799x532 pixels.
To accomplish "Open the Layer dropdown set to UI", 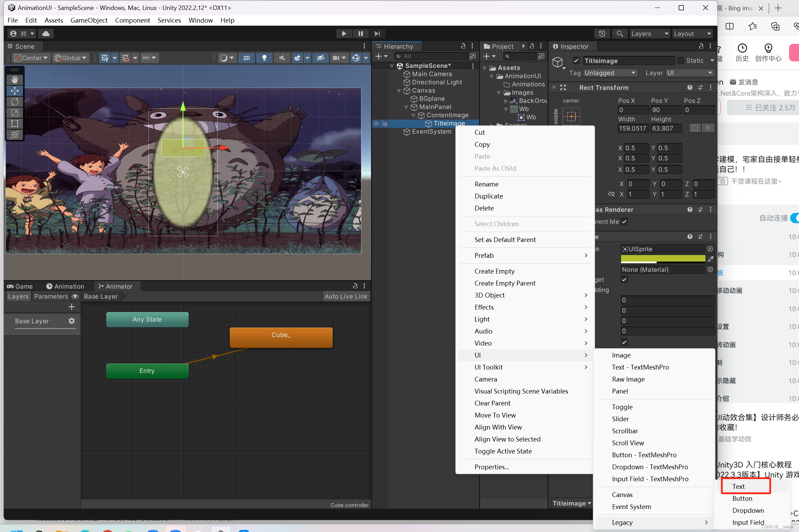I will click(x=690, y=73).
